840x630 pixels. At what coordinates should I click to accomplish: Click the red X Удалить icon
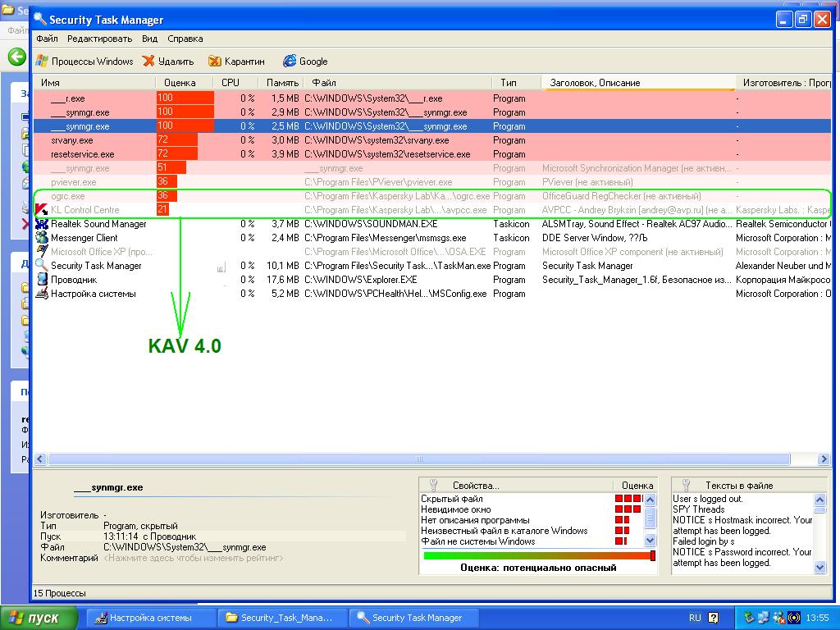[148, 61]
